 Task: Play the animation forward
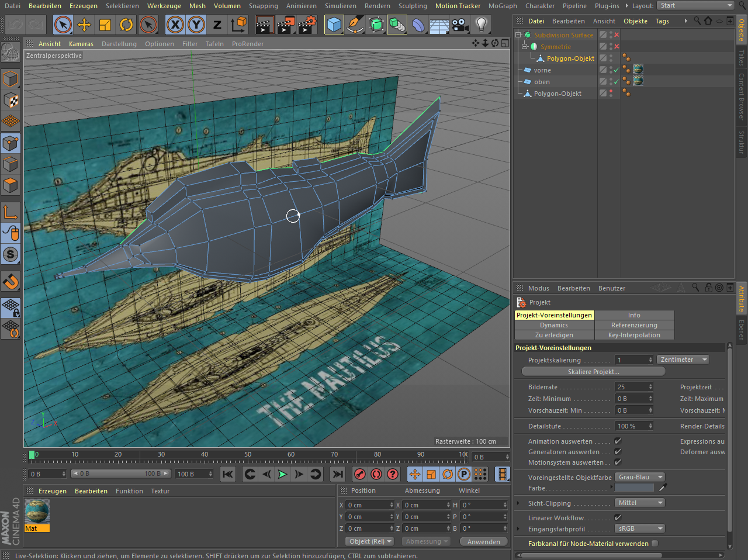[282, 474]
